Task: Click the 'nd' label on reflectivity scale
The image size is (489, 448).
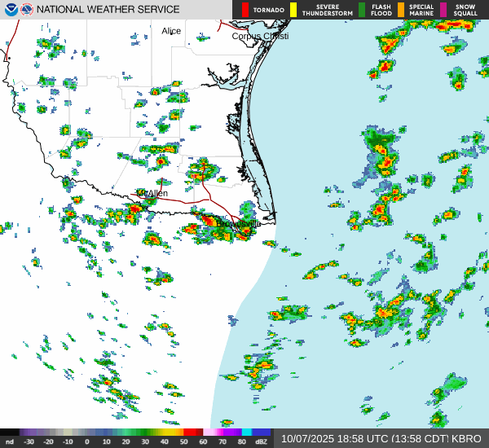Action: (x=9, y=442)
